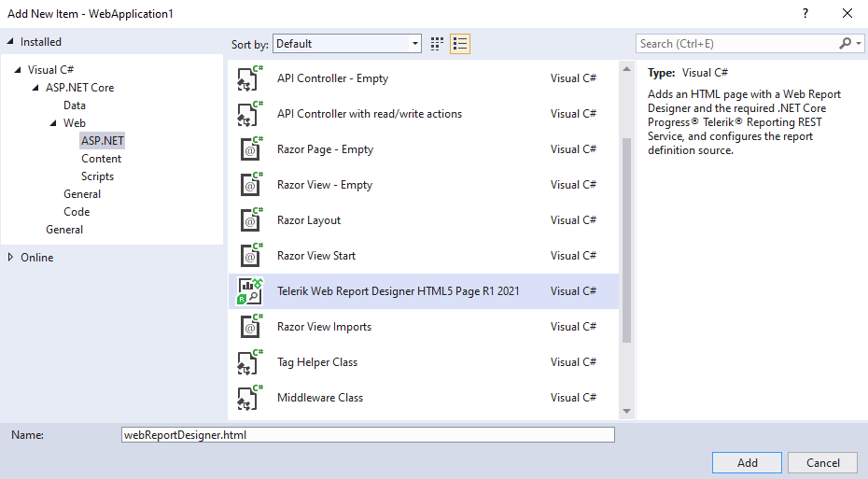The image size is (868, 479).
Task: Click the Online section label
Action: [37, 258]
